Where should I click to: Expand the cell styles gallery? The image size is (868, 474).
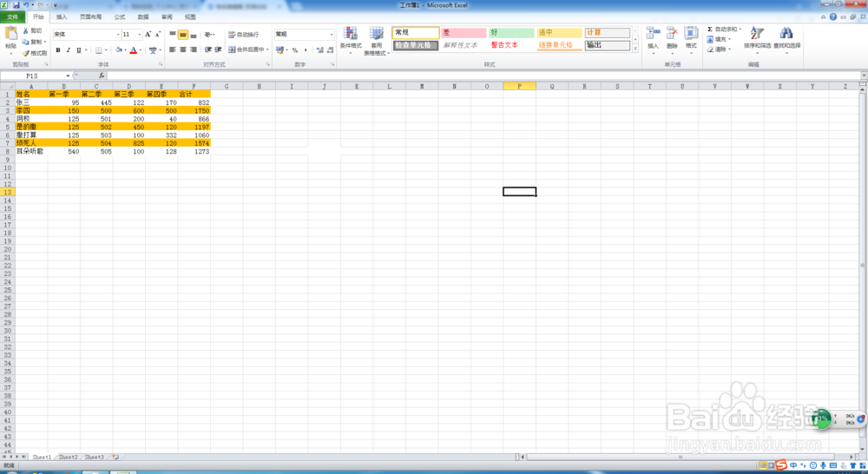(635, 49)
